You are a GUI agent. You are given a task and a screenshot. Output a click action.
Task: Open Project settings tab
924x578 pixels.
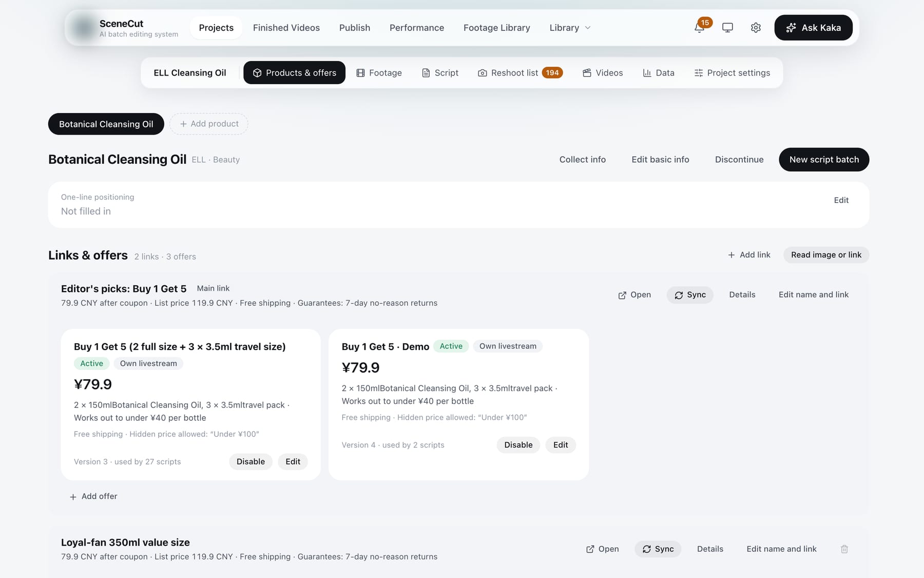[732, 73]
